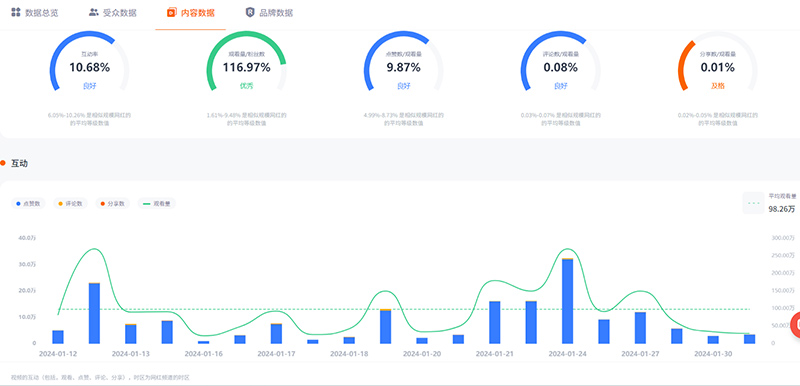
Task: Click the 互动 section heading
Action: tap(19, 164)
